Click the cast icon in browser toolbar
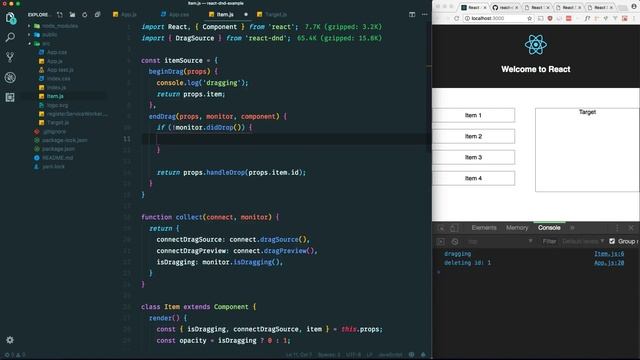This screenshot has width=640, height=360. click(540, 18)
